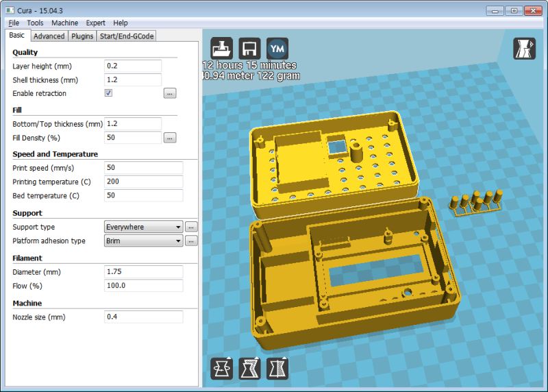Click the Print speed input field
Viewport: 548px width, 392px height.
pyautogui.click(x=144, y=167)
